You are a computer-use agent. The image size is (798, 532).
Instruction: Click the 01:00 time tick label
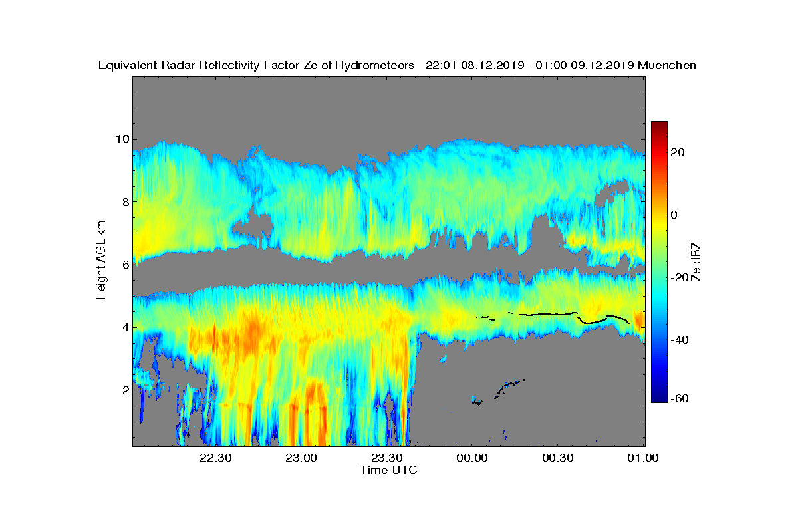[643, 458]
